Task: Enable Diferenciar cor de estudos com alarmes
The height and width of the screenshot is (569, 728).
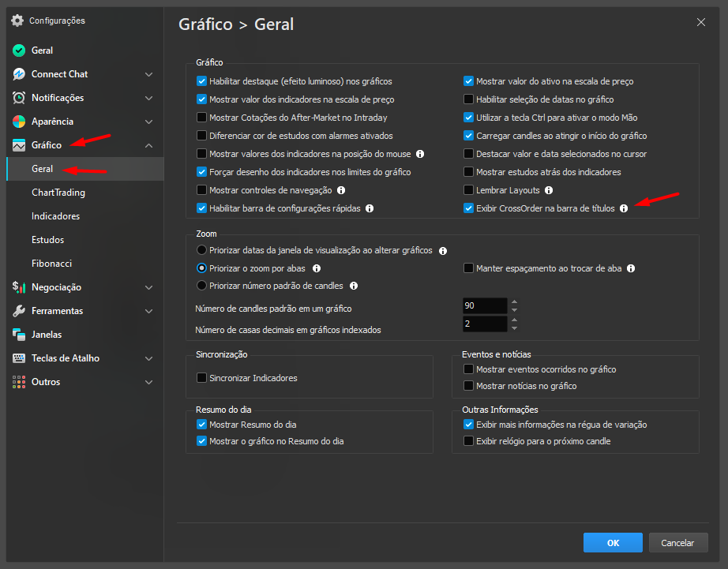Action: tap(201, 136)
